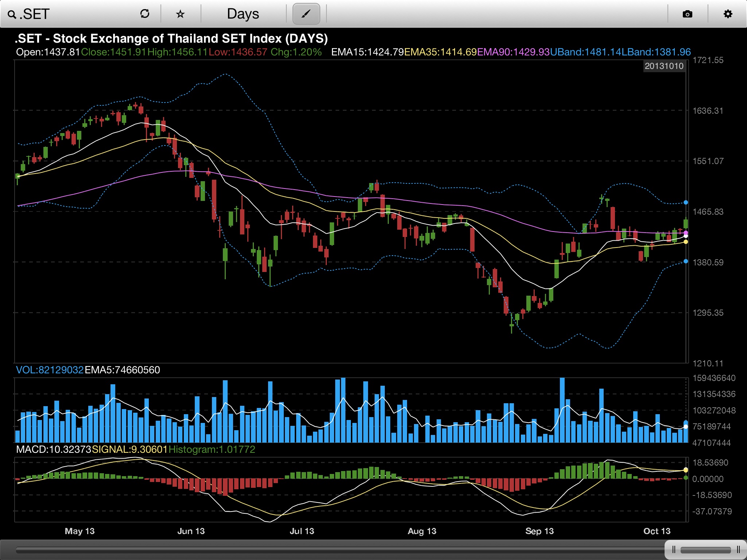Select the 20131010 date label

(x=664, y=66)
